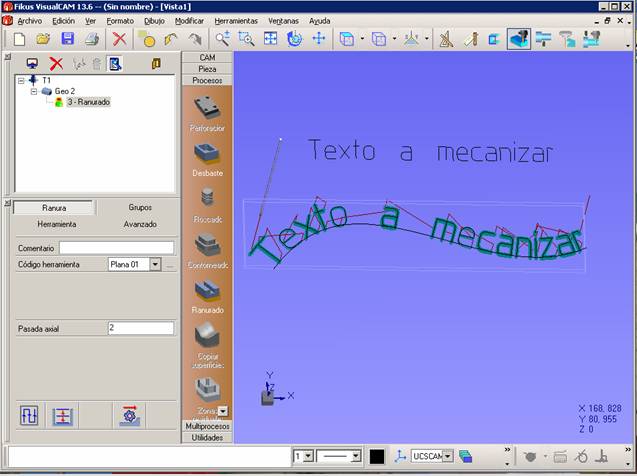Viewport: 637px width, 476px height.
Task: Select the Ranurado process icon
Action: (x=208, y=290)
